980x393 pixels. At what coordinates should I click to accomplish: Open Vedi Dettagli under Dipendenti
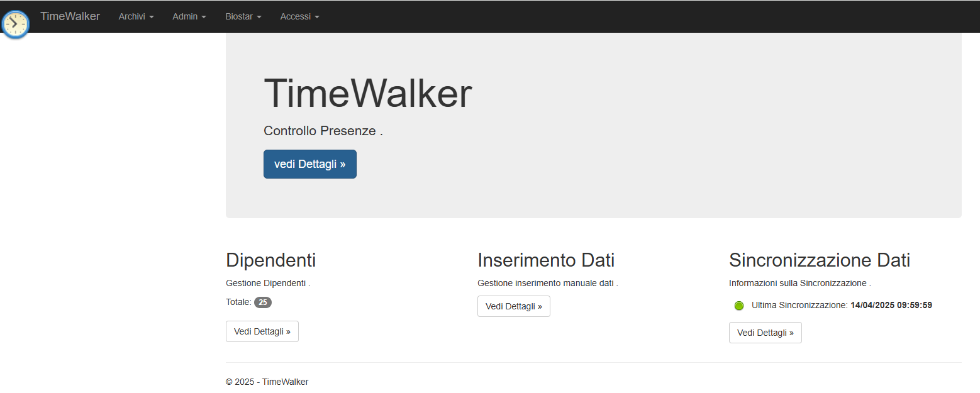[x=262, y=331]
